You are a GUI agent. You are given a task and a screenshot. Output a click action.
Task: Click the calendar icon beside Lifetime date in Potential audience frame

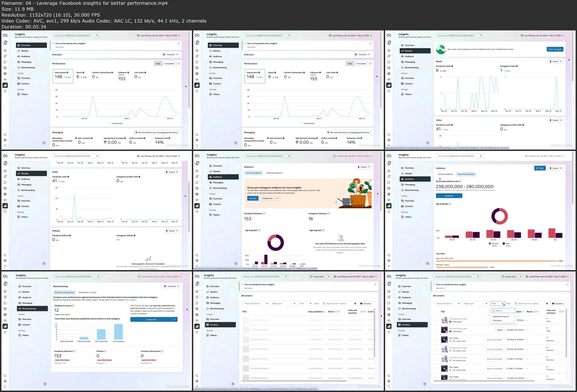click(x=526, y=156)
